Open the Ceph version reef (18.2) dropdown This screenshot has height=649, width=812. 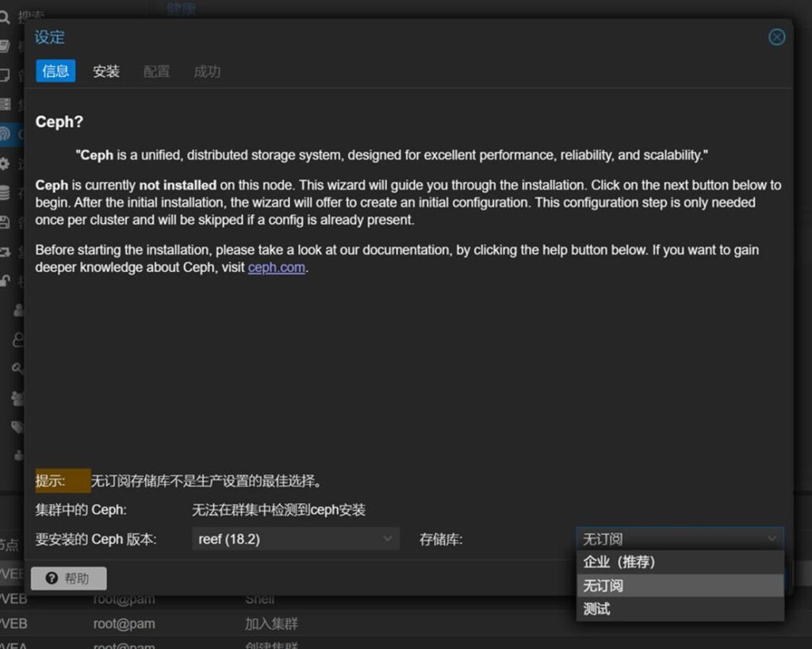click(295, 540)
